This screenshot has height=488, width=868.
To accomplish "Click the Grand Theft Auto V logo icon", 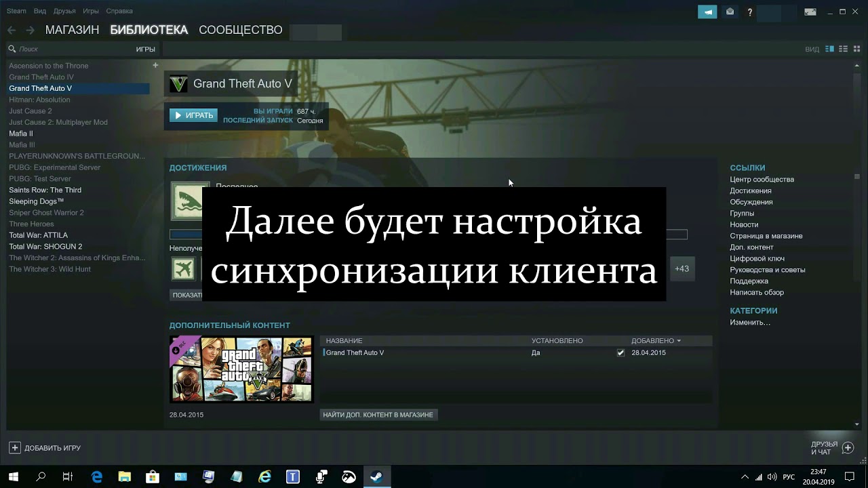I will pos(178,84).
